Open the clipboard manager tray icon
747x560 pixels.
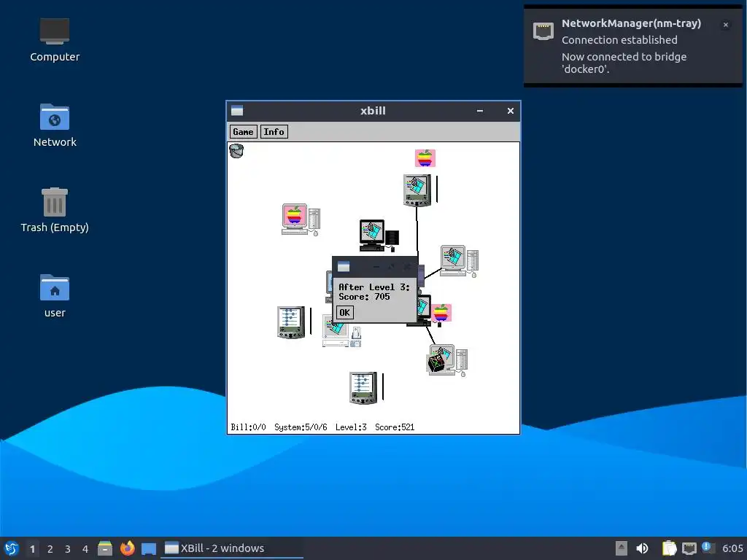(x=670, y=548)
